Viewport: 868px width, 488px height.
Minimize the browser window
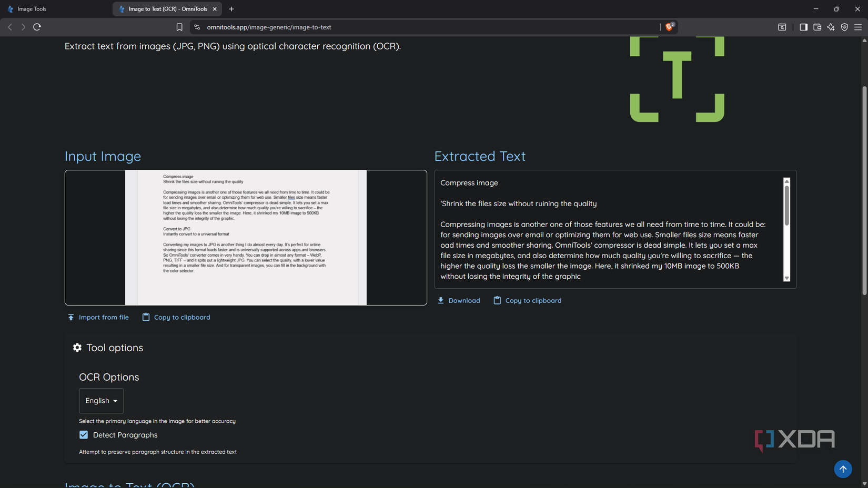816,9
